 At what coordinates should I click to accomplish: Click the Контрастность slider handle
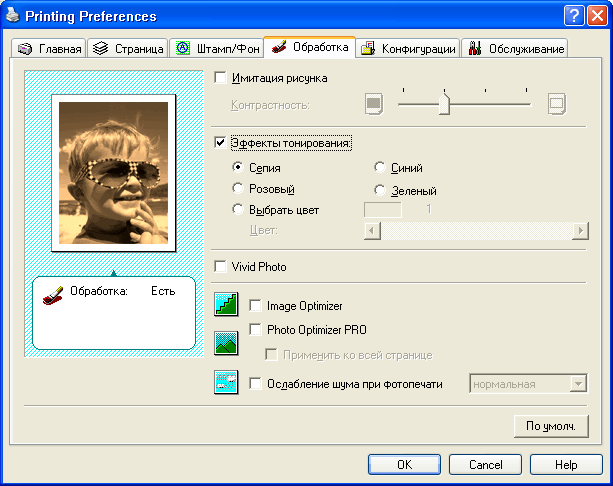[x=443, y=104]
